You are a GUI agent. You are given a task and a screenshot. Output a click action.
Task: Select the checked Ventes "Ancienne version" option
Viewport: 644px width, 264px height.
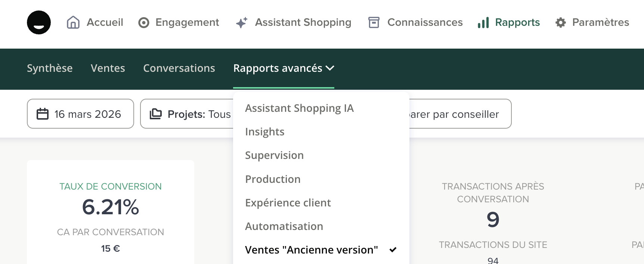tap(311, 250)
